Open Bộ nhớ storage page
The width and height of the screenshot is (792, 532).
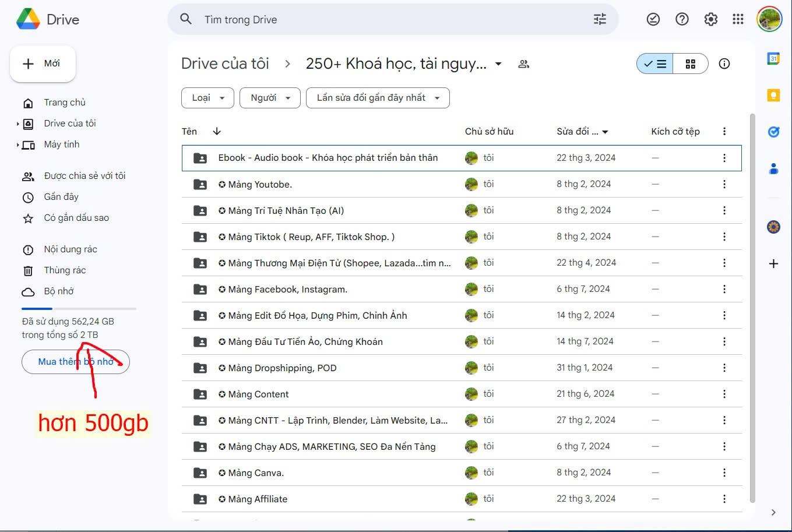pyautogui.click(x=59, y=291)
